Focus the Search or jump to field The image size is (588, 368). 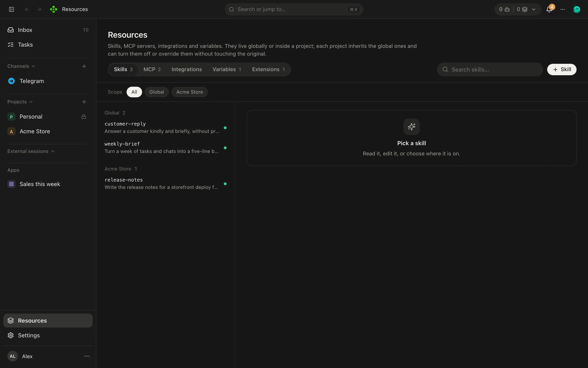click(x=294, y=9)
